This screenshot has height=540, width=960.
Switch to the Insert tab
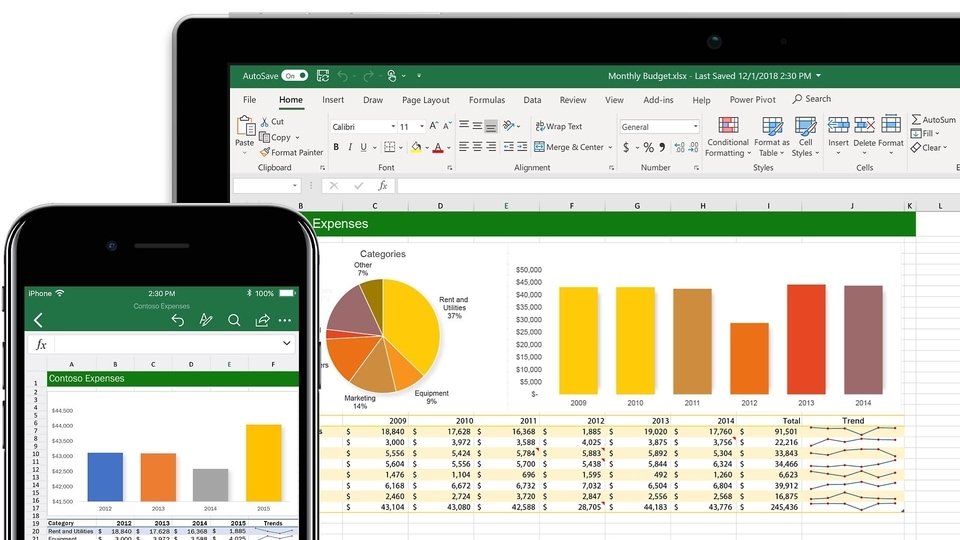coord(333,100)
